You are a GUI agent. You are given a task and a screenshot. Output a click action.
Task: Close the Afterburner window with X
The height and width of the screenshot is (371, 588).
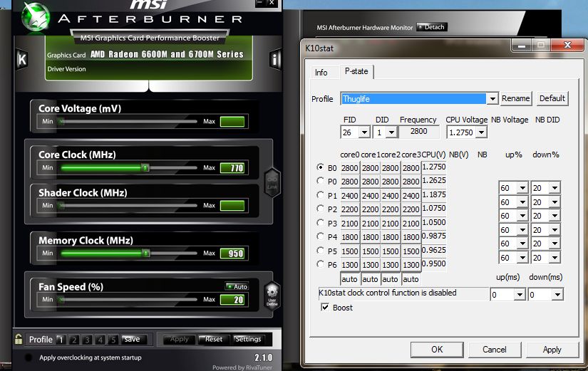point(272,3)
